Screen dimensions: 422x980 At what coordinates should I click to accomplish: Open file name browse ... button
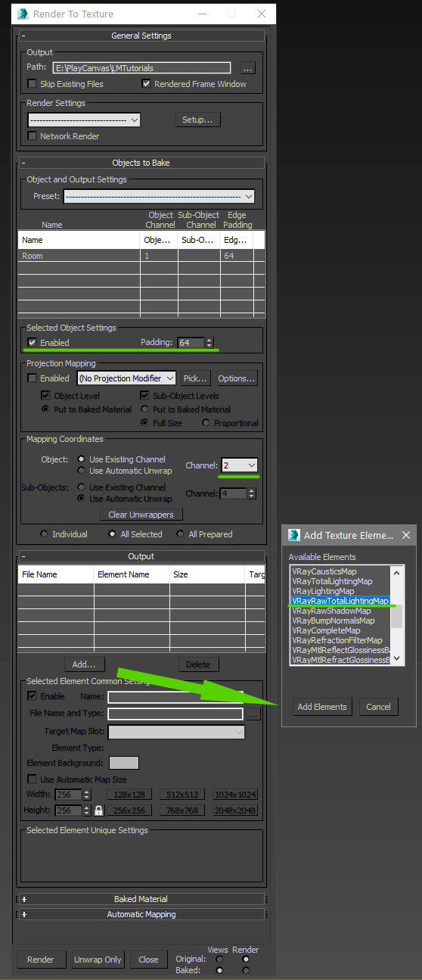253,714
